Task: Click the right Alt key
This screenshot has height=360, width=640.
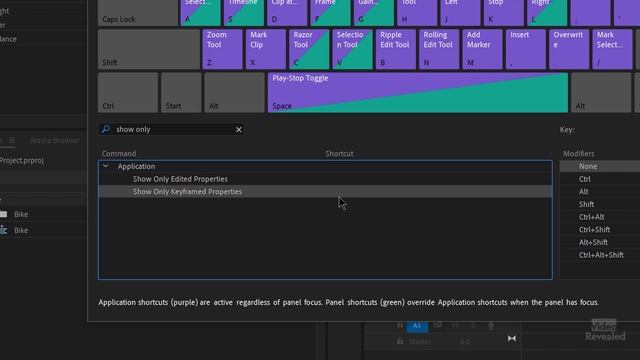Action: coord(601,93)
